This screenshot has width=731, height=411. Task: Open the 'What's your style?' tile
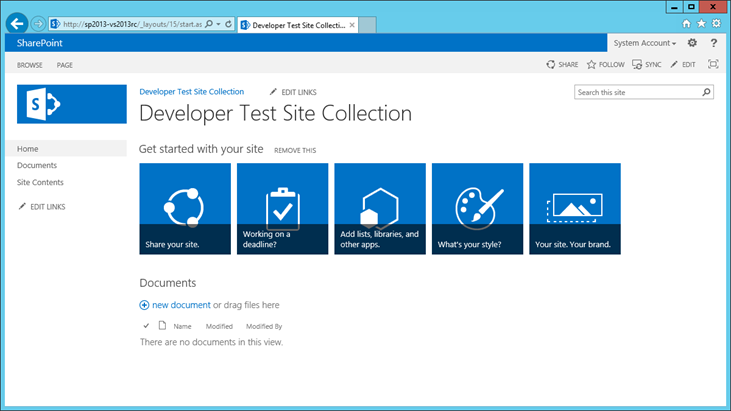[477, 209]
